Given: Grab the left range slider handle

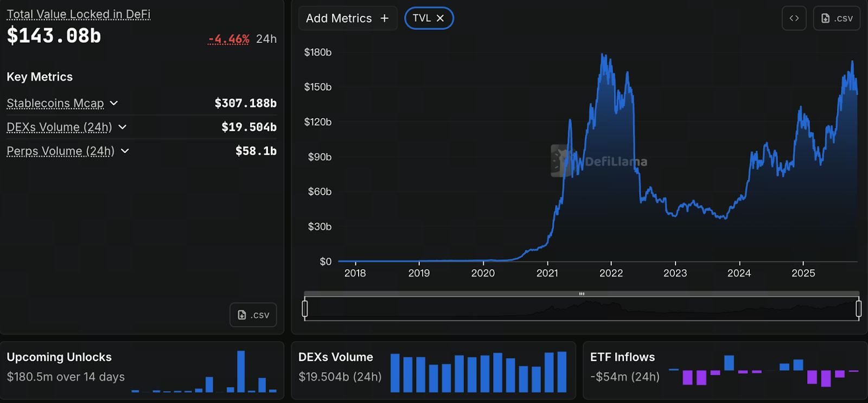Looking at the screenshot, I should coord(305,309).
